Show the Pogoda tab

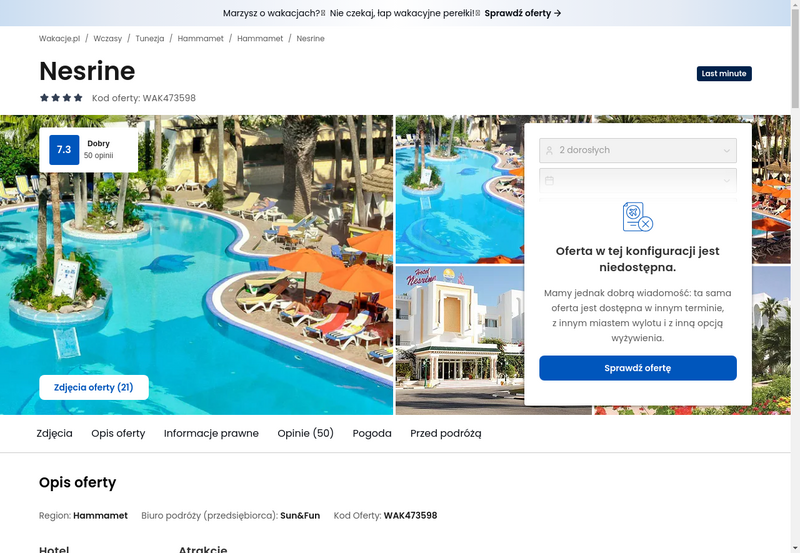point(372,433)
